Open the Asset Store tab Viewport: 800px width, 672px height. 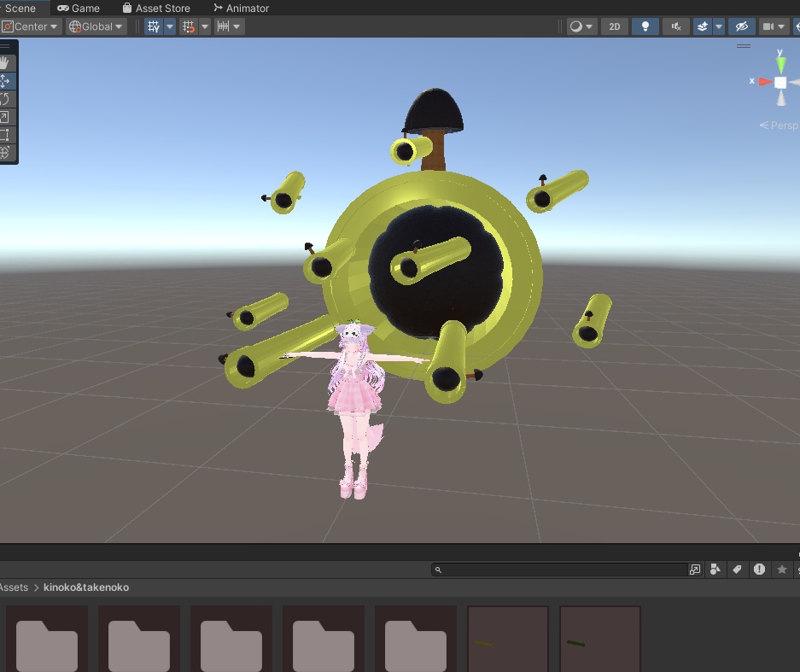(157, 8)
